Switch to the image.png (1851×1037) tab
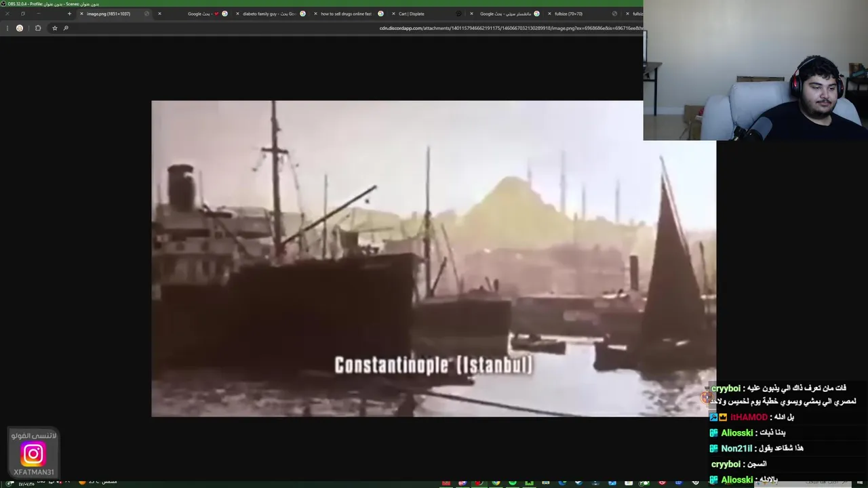Image resolution: width=868 pixels, height=488 pixels. pyautogui.click(x=114, y=14)
